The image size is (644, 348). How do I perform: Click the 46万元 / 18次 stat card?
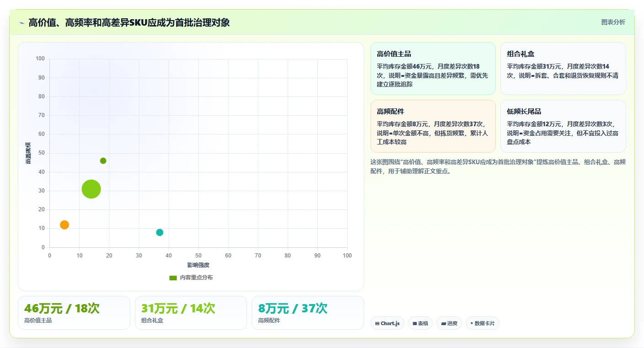coord(74,313)
